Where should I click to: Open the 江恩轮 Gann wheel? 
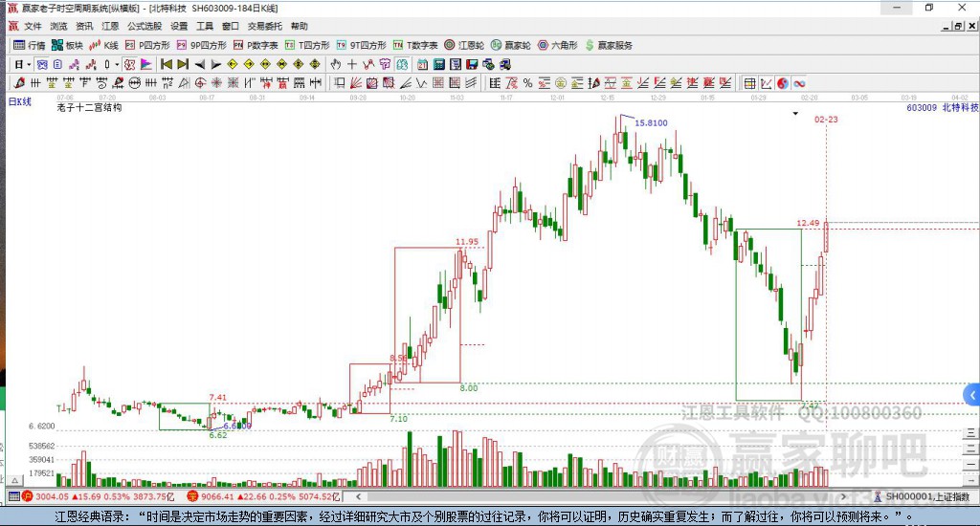pos(464,45)
